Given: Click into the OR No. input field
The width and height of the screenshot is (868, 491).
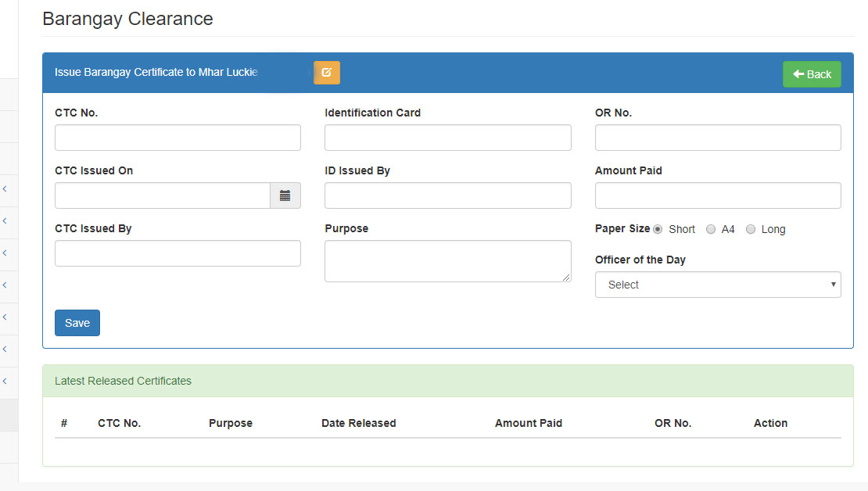Looking at the screenshot, I should pyautogui.click(x=717, y=138).
